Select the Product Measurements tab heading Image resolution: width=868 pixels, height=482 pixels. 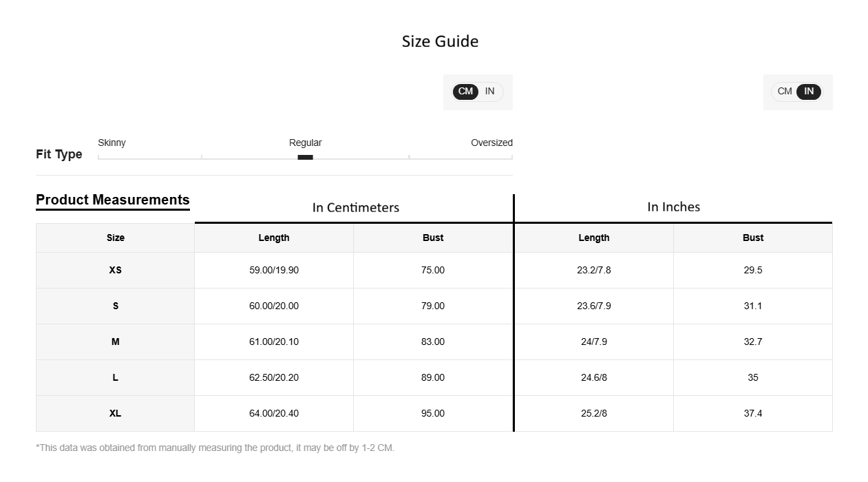(113, 200)
